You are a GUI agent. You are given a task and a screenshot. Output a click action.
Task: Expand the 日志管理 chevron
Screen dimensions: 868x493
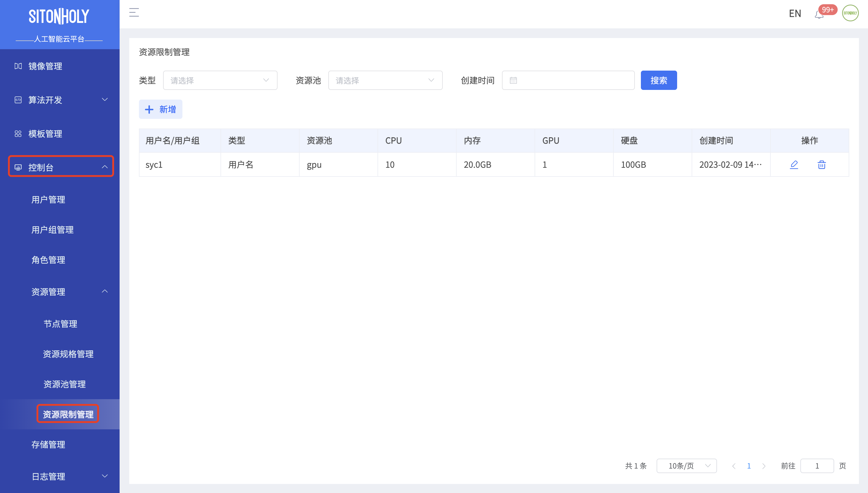105,476
